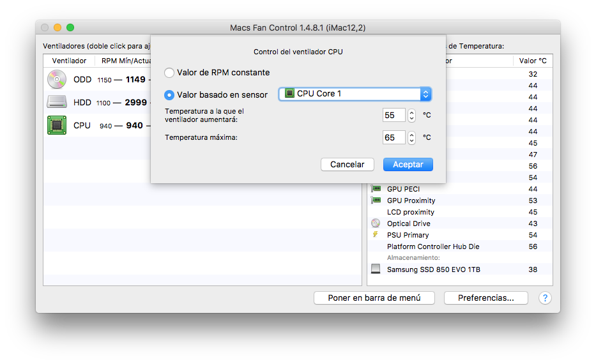Click the CPU chip fan icon

pyautogui.click(x=56, y=125)
